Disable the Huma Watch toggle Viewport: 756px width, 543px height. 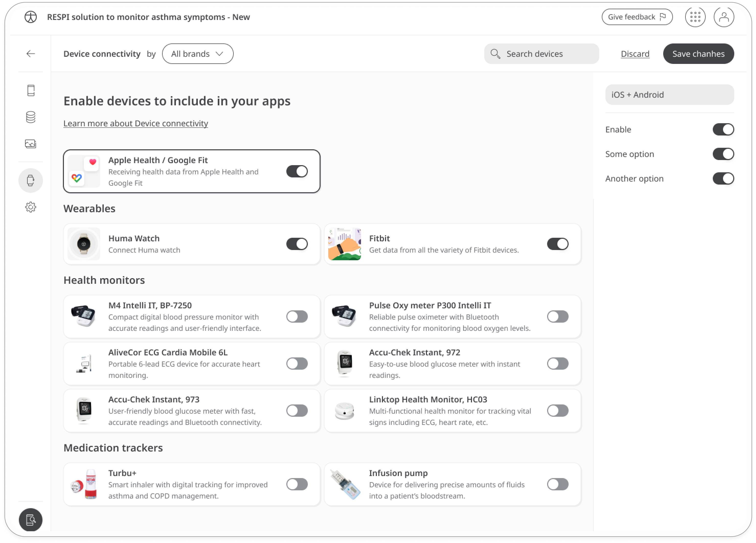coord(297,244)
